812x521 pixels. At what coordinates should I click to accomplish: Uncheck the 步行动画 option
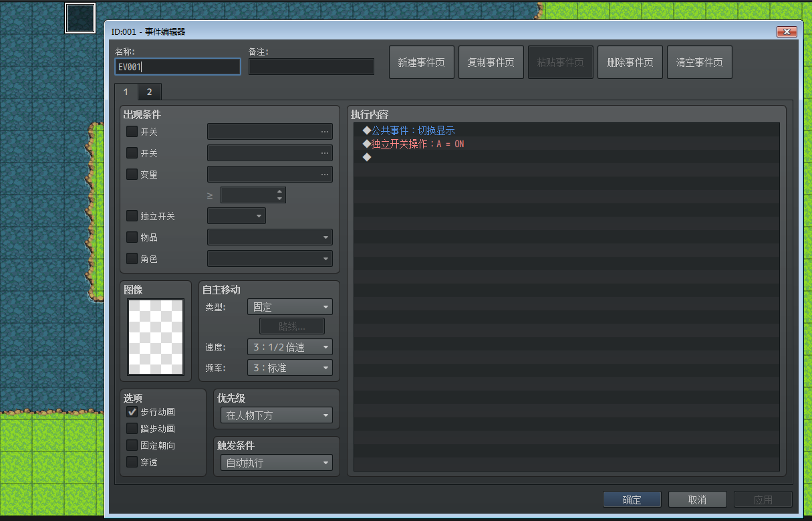point(132,412)
